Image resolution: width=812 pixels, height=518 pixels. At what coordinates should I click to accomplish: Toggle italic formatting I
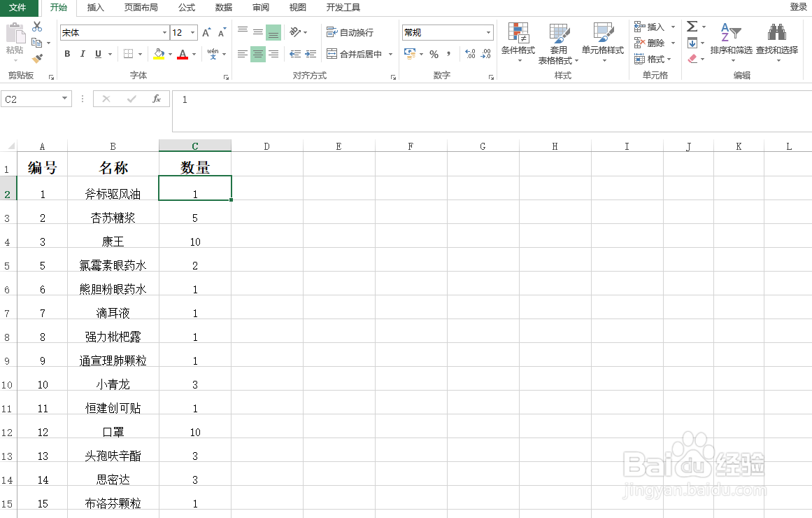[x=83, y=54]
